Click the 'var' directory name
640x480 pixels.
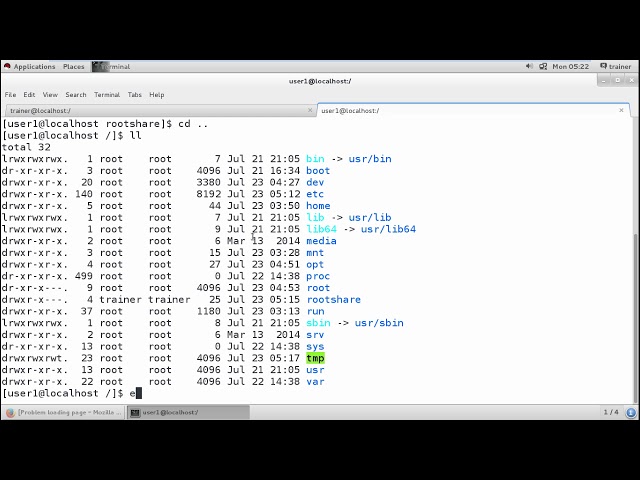(x=315, y=382)
